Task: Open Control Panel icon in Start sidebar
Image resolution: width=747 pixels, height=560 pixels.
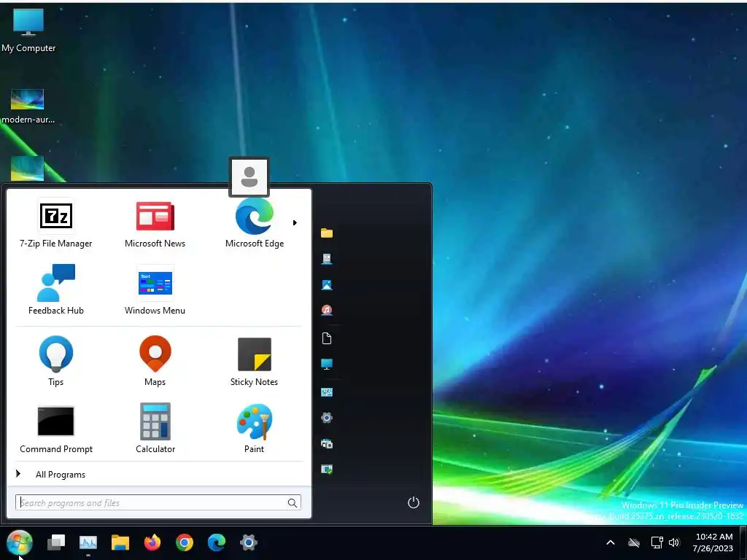Action: tap(327, 392)
